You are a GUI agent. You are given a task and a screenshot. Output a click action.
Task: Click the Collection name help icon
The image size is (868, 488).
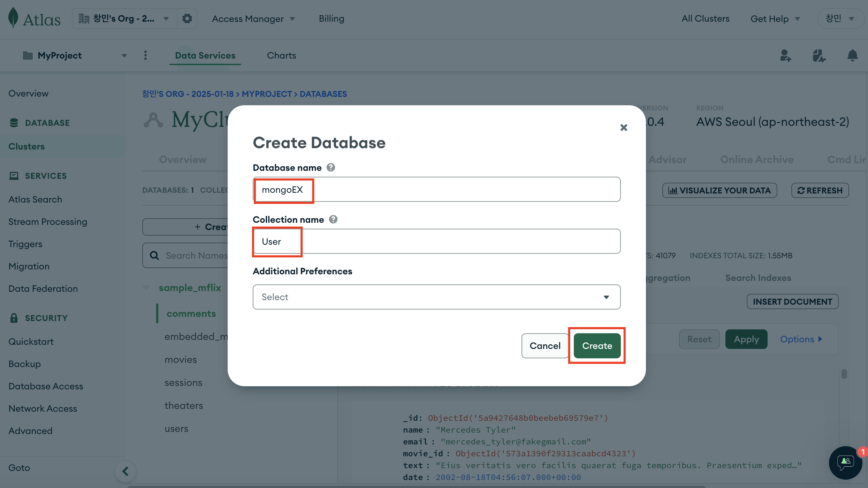333,220
